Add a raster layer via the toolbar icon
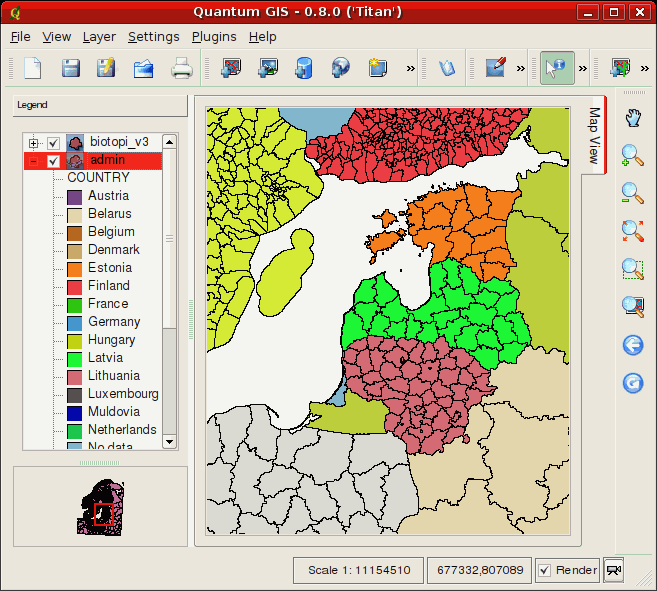 coord(268,68)
